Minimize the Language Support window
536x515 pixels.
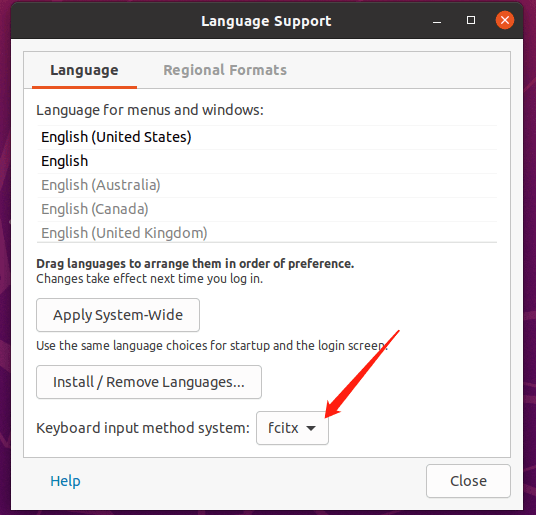[437, 21]
